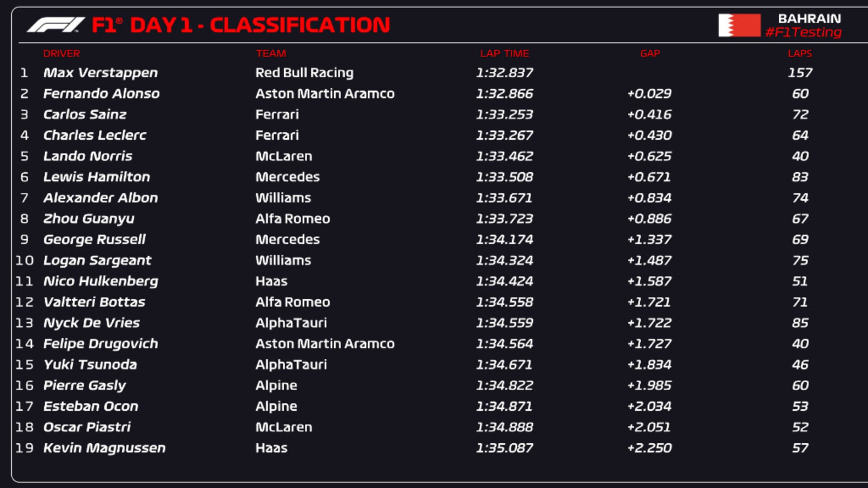868x488 pixels.
Task: Click the GAP column header
Action: point(650,53)
